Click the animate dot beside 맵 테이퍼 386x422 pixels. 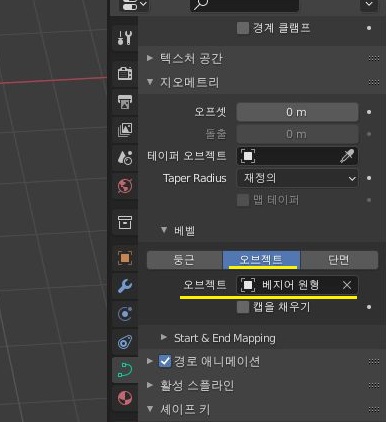(x=369, y=200)
